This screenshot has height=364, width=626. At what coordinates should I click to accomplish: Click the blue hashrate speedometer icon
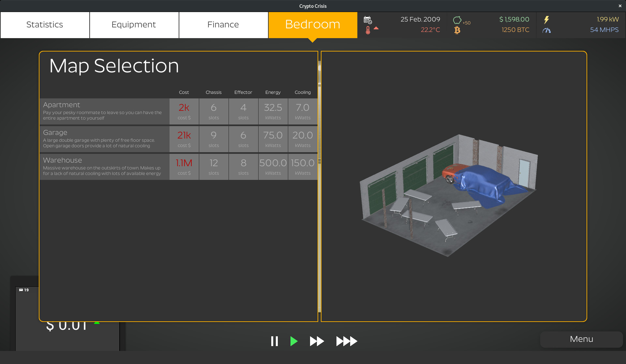[546, 30]
